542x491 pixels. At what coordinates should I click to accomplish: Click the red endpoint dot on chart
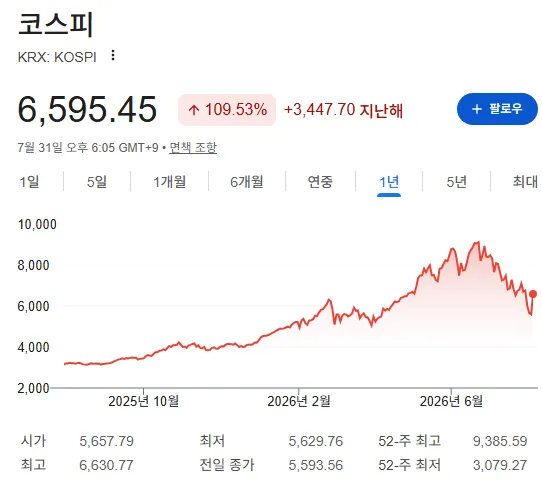tap(533, 294)
